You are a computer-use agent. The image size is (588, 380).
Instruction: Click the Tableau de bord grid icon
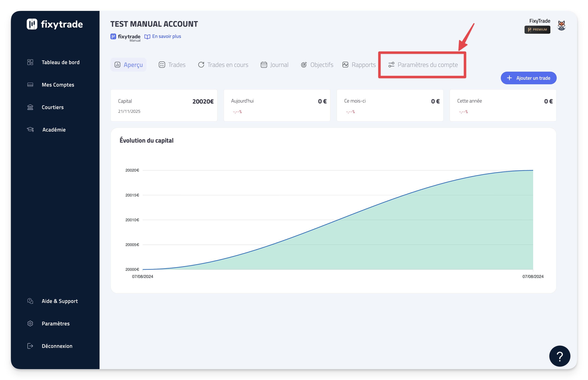(x=30, y=62)
